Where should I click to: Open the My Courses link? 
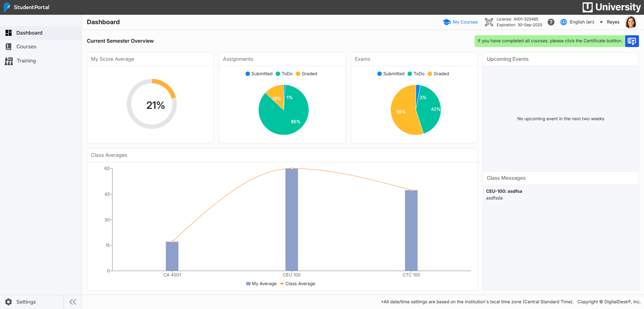tap(465, 22)
